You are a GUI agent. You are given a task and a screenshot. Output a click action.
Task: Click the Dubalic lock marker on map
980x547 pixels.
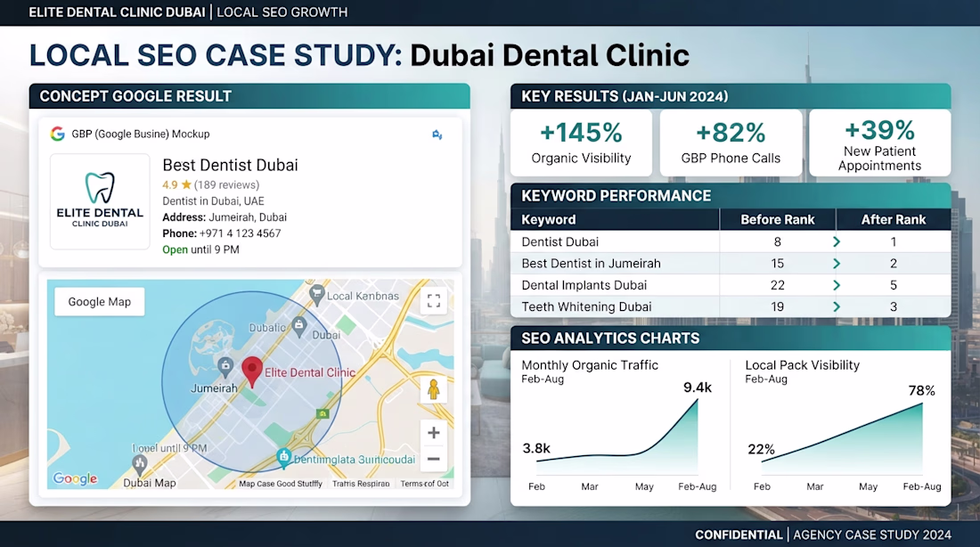click(298, 325)
